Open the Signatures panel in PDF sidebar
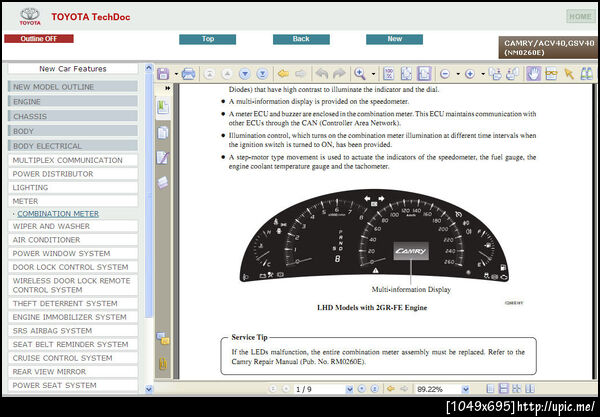This screenshot has height=417, width=600. tap(163, 158)
